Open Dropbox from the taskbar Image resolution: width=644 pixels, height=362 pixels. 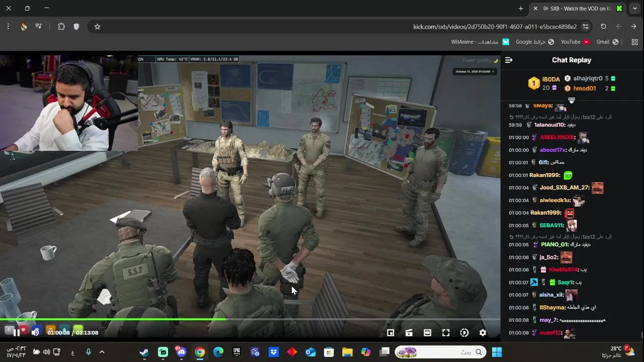point(274,352)
